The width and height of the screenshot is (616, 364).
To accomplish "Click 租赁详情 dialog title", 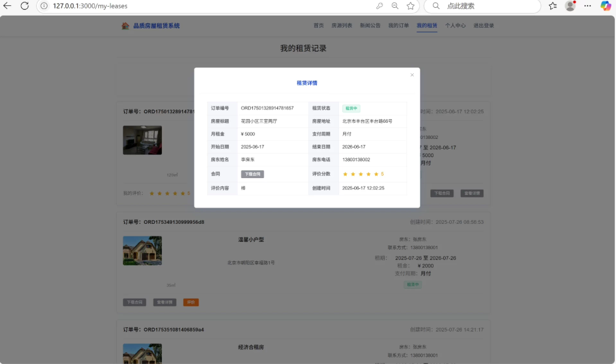I will click(307, 83).
